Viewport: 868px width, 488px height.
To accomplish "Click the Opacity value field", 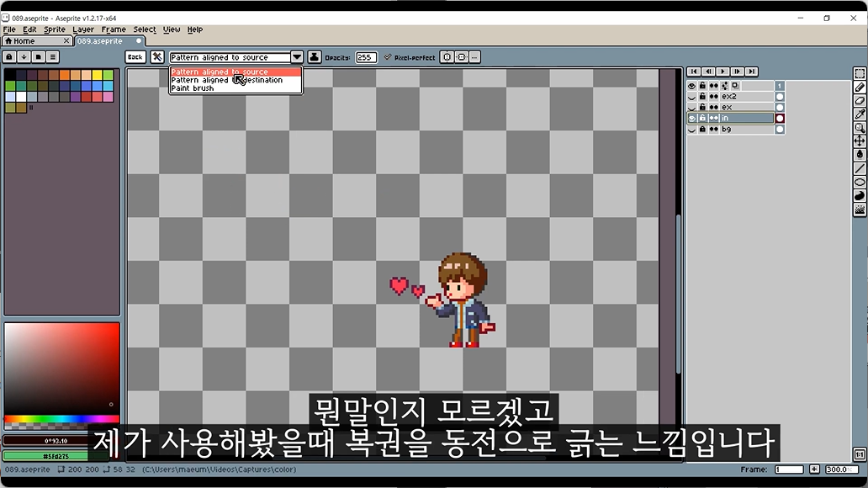I will tap(366, 57).
